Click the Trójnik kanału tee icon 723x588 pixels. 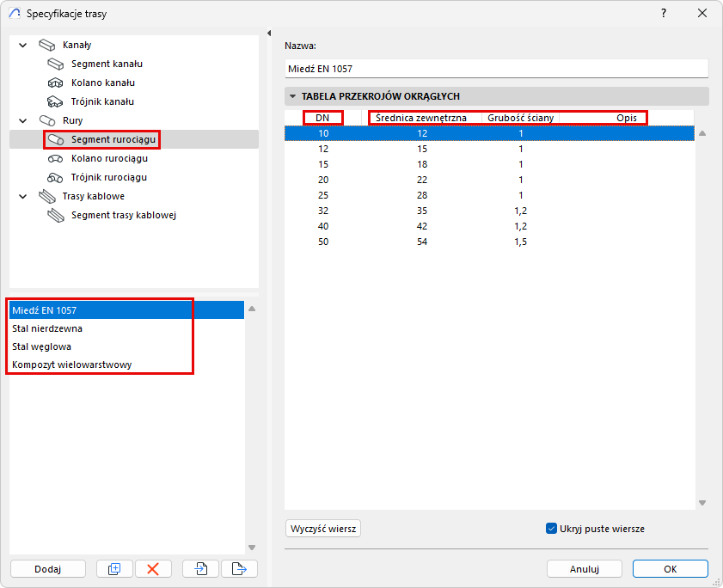point(55,101)
